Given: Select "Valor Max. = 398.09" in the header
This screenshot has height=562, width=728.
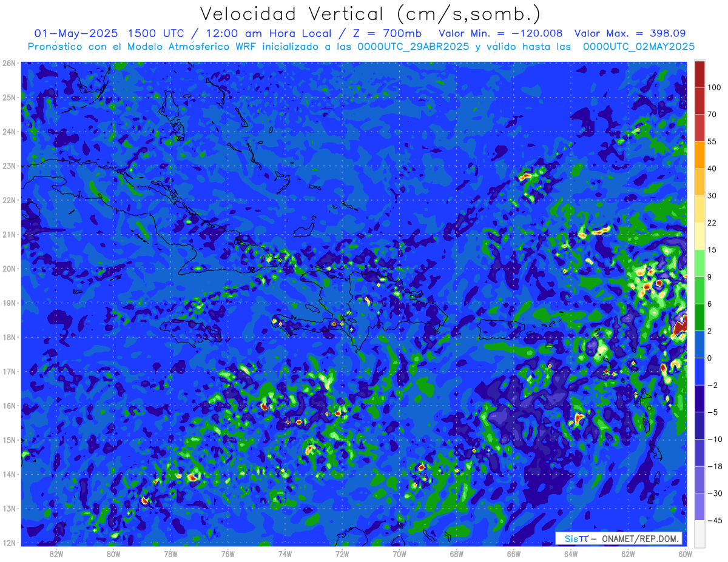Looking at the screenshot, I should 630,33.
